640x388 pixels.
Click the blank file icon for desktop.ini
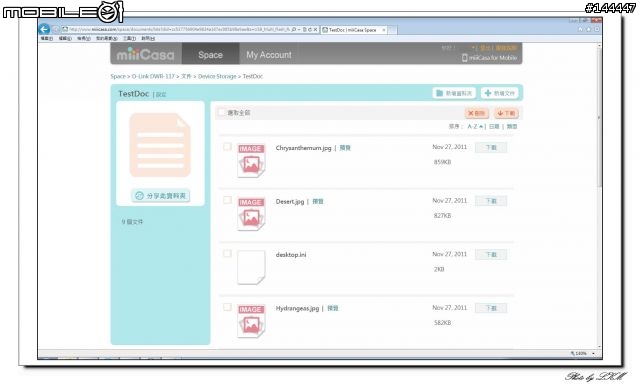click(251, 267)
